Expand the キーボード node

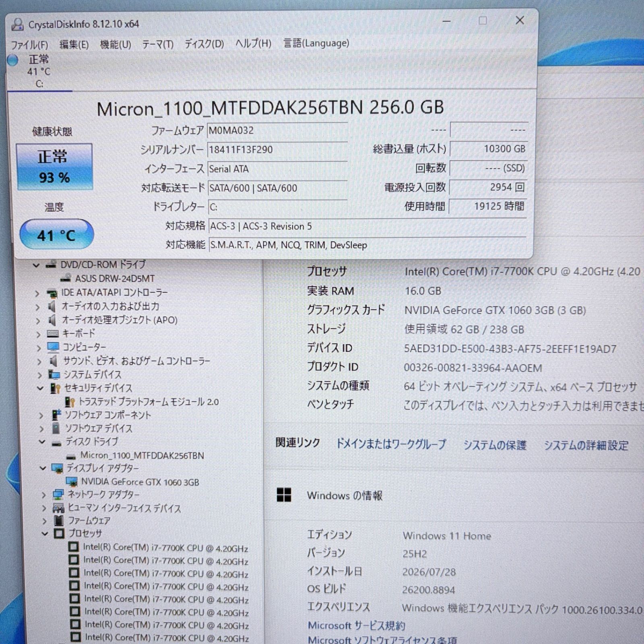pyautogui.click(x=38, y=334)
